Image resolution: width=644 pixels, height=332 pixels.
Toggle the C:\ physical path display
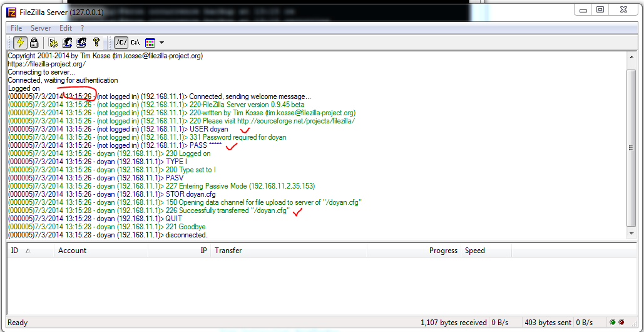tap(135, 42)
